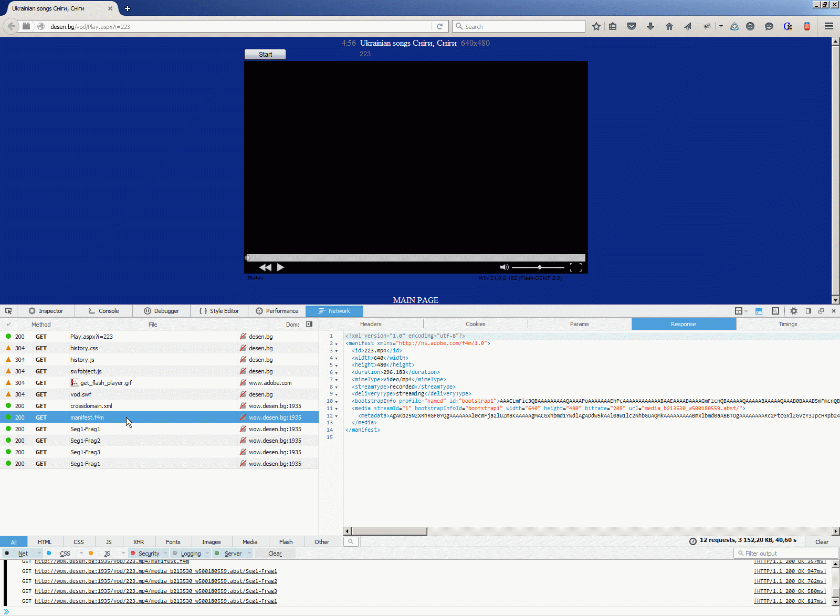Filter network requests by Flash
Viewport: 840px width, 616px height.
[x=286, y=542]
